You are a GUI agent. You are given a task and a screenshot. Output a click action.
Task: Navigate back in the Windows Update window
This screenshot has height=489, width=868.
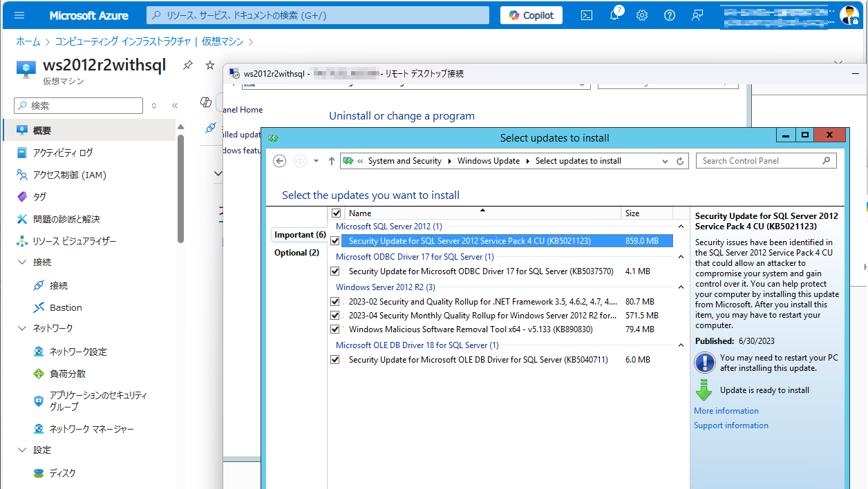(x=279, y=160)
